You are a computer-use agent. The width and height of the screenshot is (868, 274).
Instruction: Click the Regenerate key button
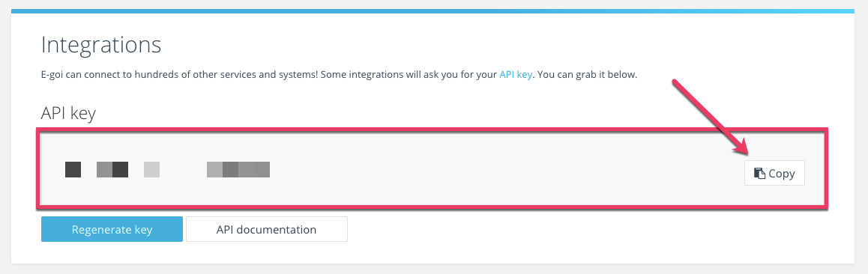coord(112,229)
